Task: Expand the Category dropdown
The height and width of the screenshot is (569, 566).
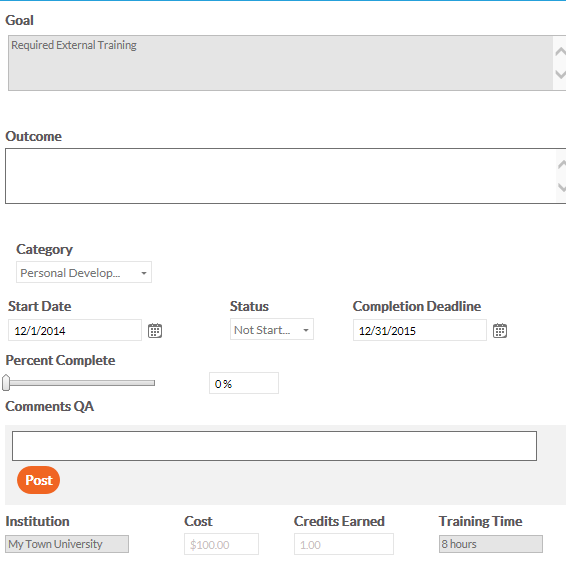Action: click(84, 272)
